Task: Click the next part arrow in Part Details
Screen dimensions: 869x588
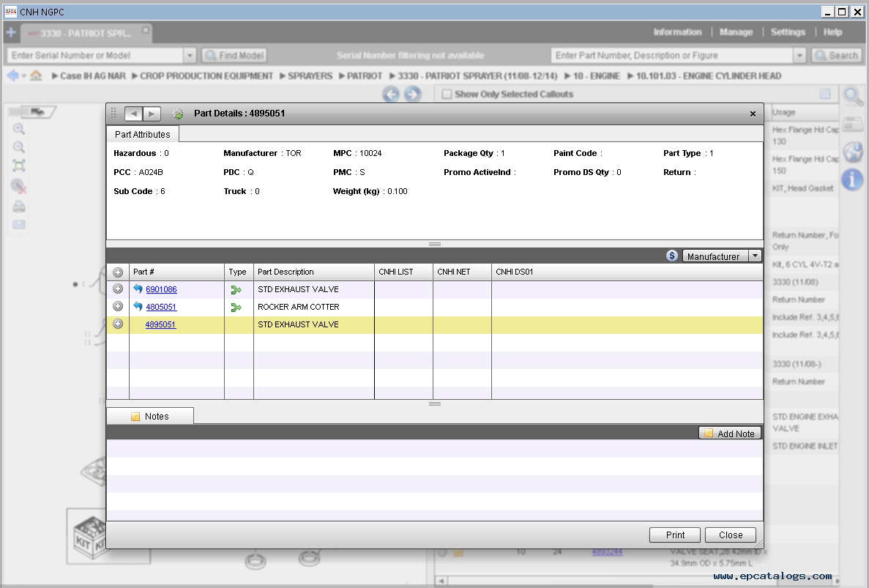Action: 152,113
